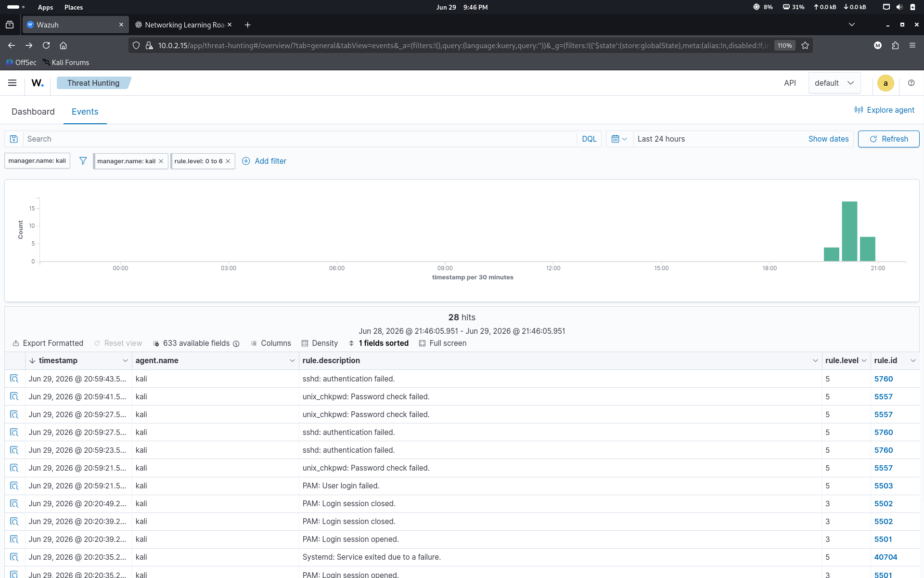The width and height of the screenshot is (924, 578).
Task: Click the Refresh button
Action: (x=888, y=139)
